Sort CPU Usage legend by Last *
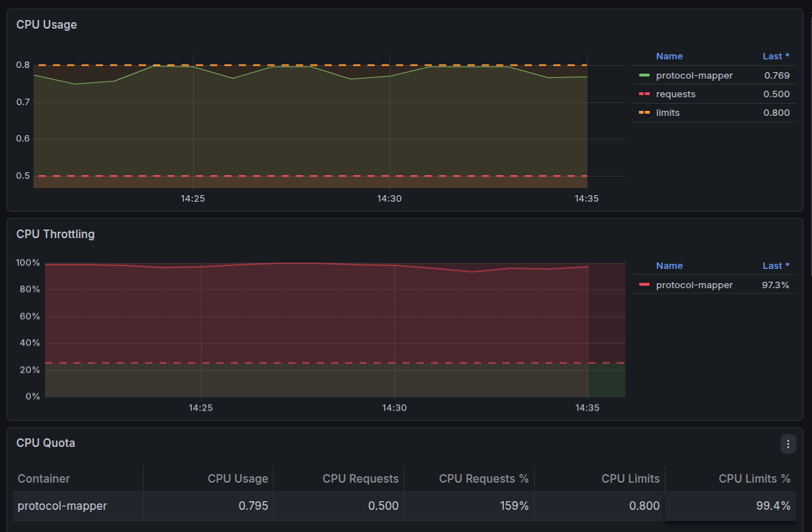The width and height of the screenshot is (812, 532). (776, 56)
